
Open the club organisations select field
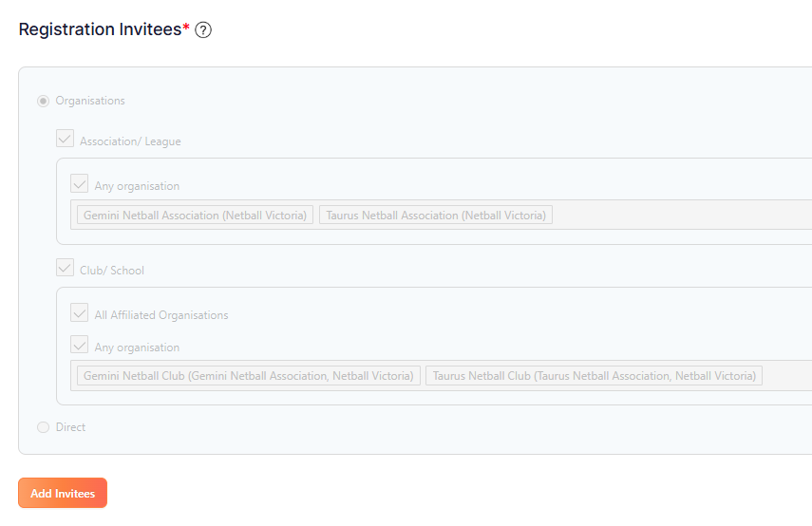[x=786, y=376]
